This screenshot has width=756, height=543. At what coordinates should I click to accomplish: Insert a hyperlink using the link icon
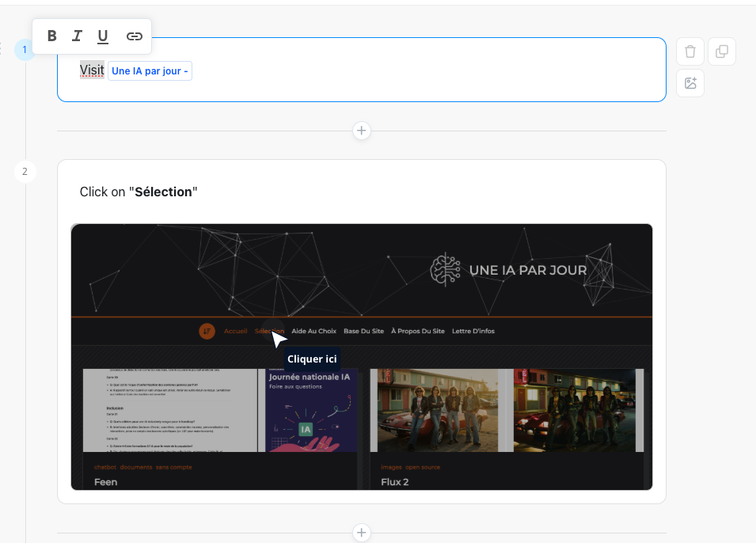(x=135, y=36)
